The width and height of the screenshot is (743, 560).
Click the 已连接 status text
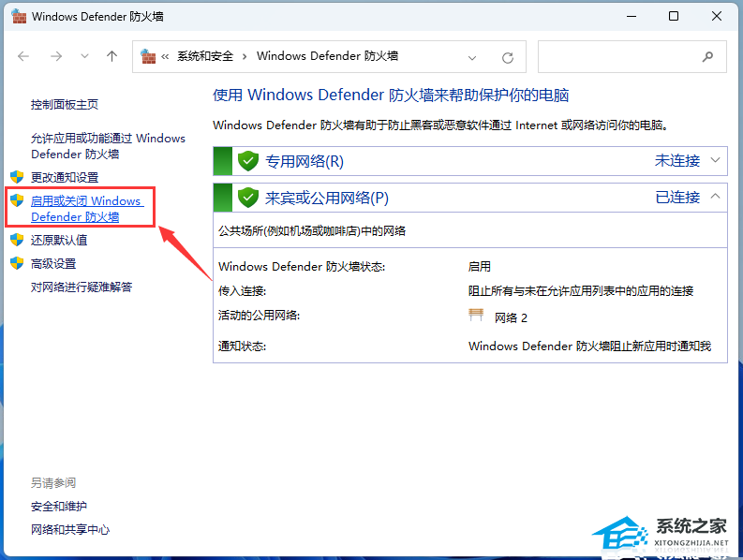point(677,197)
